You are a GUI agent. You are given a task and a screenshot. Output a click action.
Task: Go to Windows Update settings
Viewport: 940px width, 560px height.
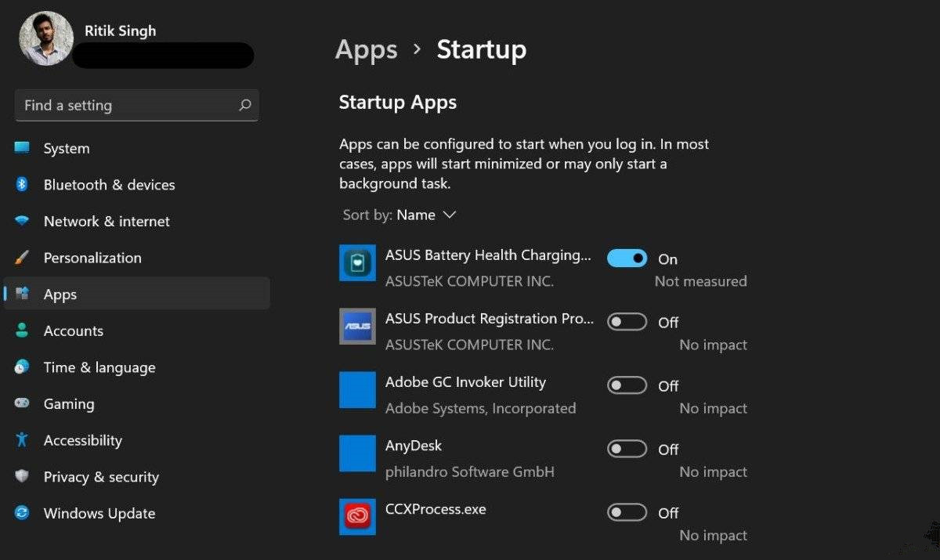(x=99, y=513)
